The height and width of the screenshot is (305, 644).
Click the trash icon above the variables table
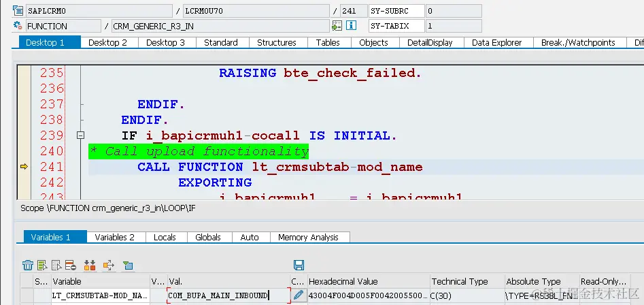coord(27,265)
